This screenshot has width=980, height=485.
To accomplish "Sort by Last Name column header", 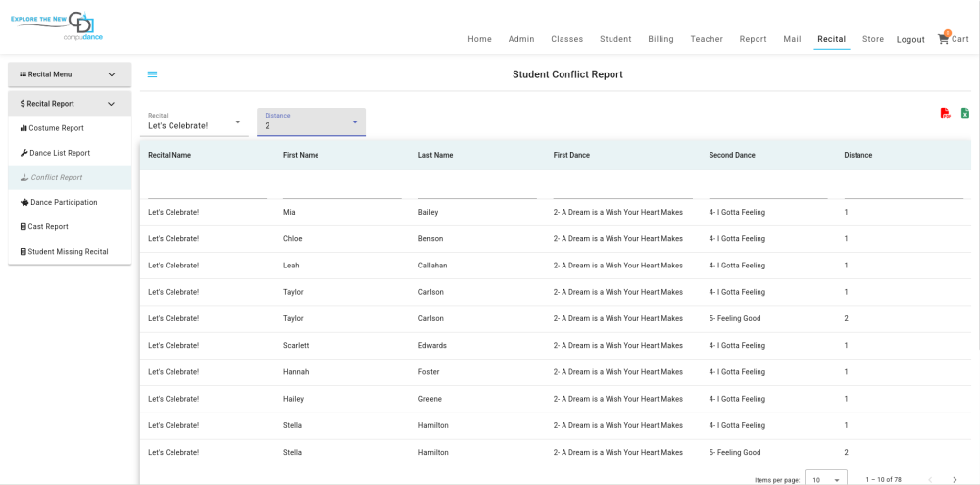I will pyautogui.click(x=436, y=155).
